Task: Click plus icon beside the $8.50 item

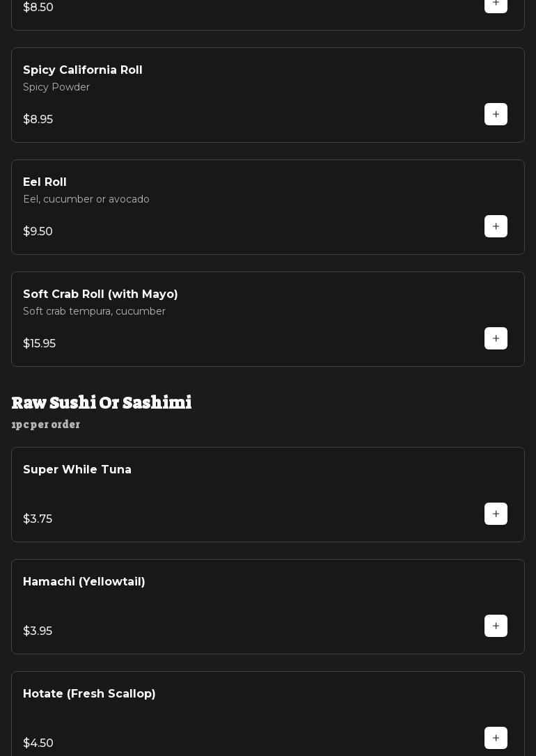Action: pos(496,4)
